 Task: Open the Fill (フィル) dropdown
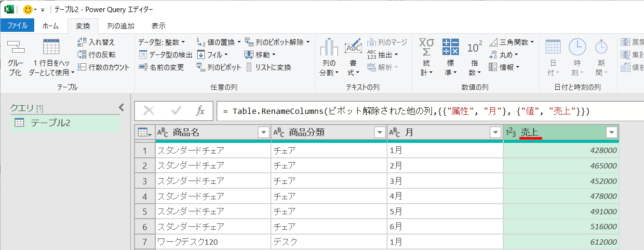[x=212, y=55]
